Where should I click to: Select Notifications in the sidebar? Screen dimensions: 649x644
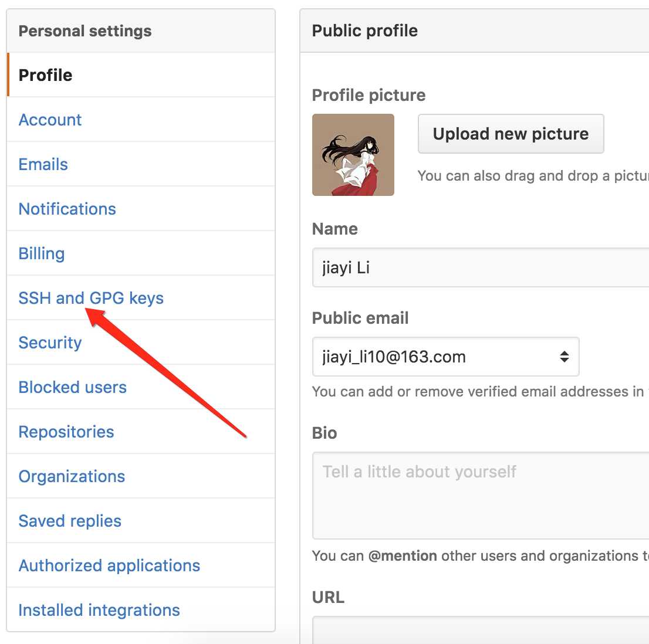tap(141, 208)
